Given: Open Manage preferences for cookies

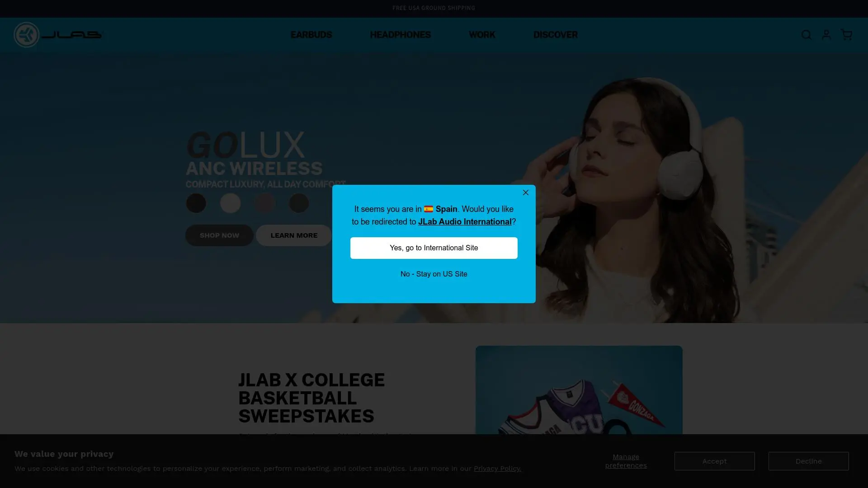Looking at the screenshot, I should [x=626, y=461].
